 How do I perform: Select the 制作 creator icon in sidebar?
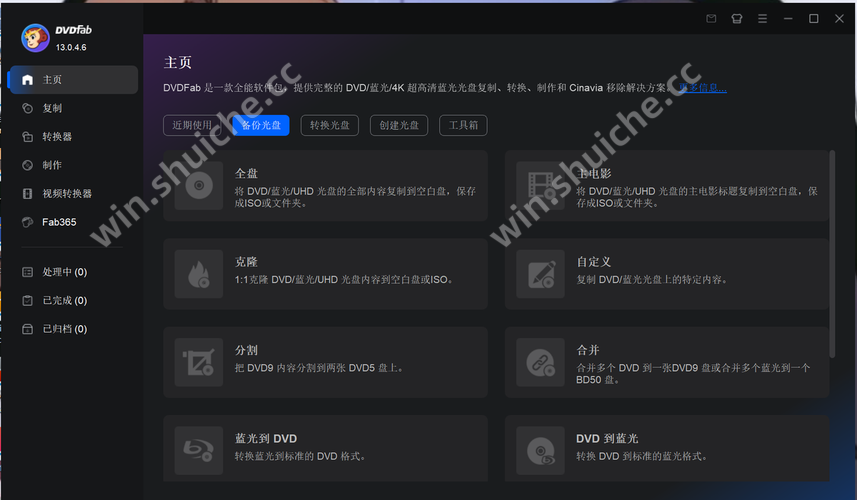27,165
